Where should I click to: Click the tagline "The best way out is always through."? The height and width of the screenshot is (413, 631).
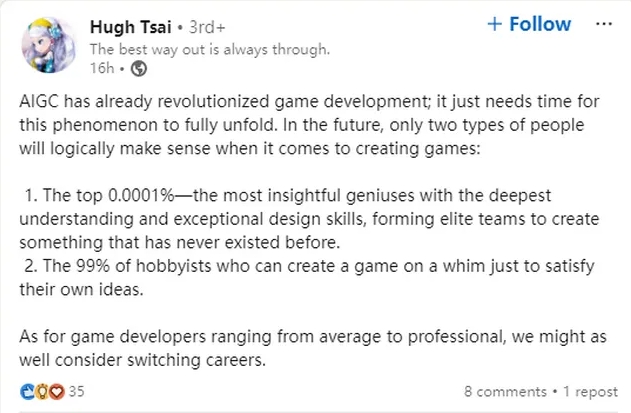click(x=210, y=50)
